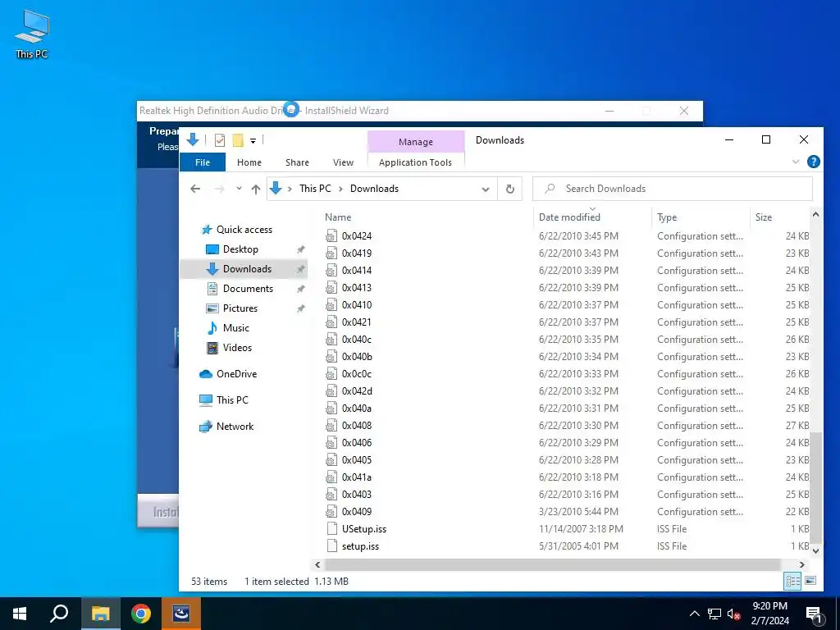The height and width of the screenshot is (630, 840).
Task: Open Pictures in navigation pane
Action: click(x=240, y=308)
